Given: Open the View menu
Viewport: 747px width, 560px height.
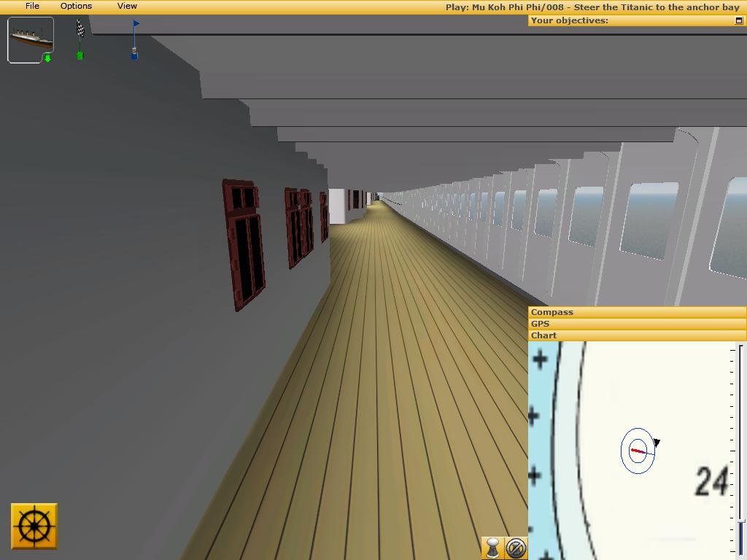Looking at the screenshot, I should coord(127,6).
